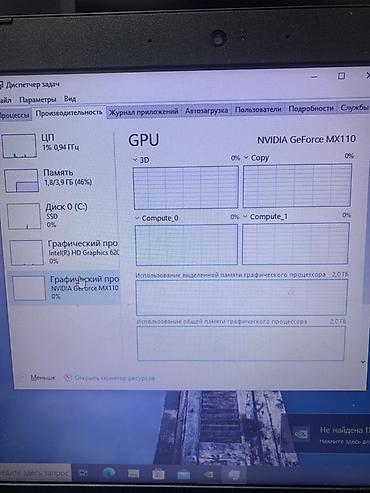Click the Меньше fewer details button
This screenshot has width=370, height=493.
(x=38, y=377)
